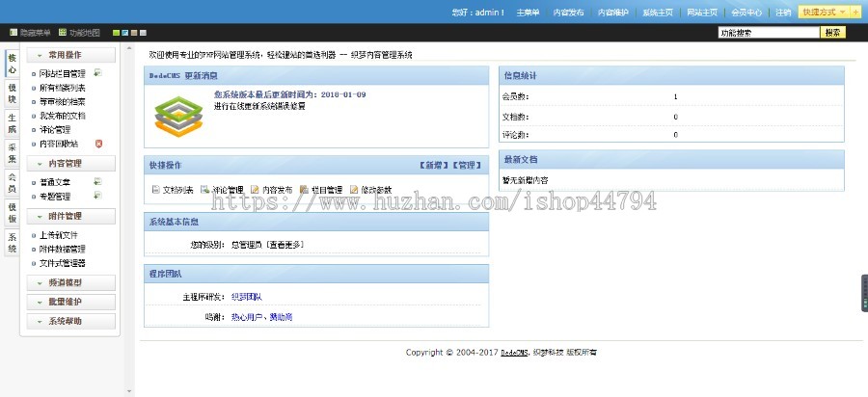
Task: Open the 热心用户 link
Action: (x=246, y=317)
